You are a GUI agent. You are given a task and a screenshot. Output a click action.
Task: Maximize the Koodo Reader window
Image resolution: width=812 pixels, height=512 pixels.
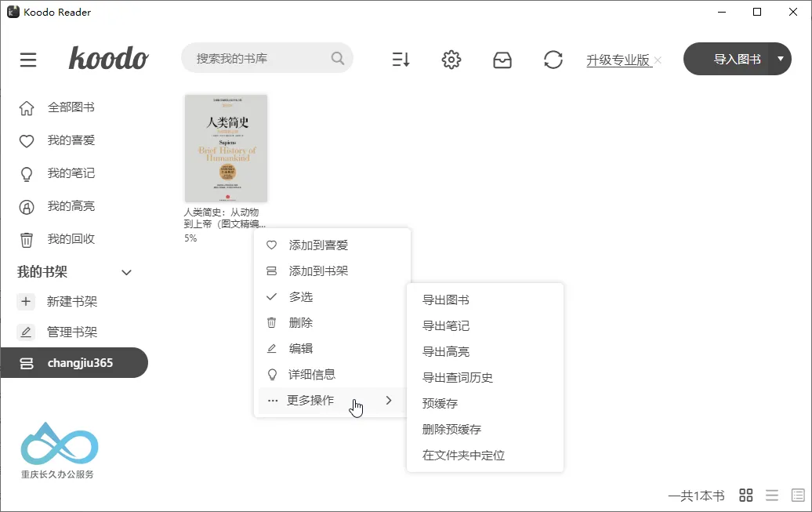tap(757, 12)
